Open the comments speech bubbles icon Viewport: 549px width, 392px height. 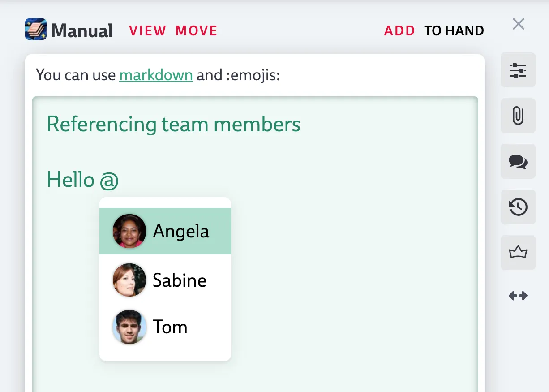(x=518, y=161)
